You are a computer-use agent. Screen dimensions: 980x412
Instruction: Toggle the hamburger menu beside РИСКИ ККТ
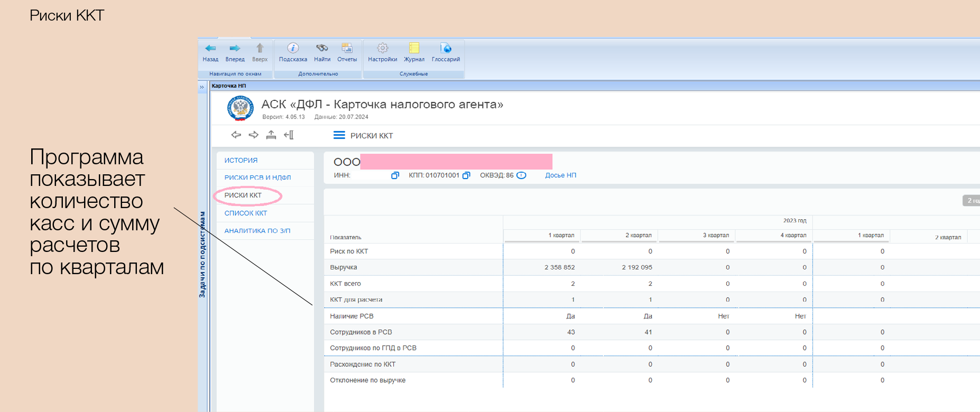(x=339, y=135)
